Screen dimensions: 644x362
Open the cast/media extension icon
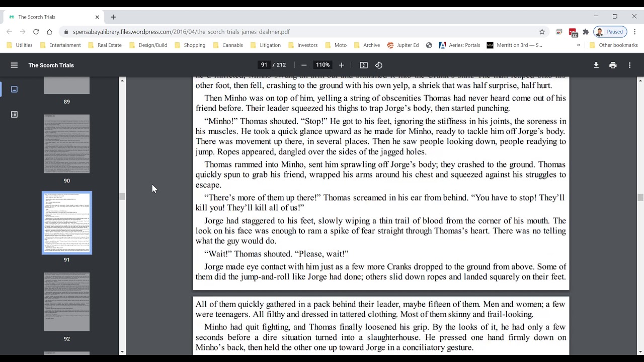point(559,32)
